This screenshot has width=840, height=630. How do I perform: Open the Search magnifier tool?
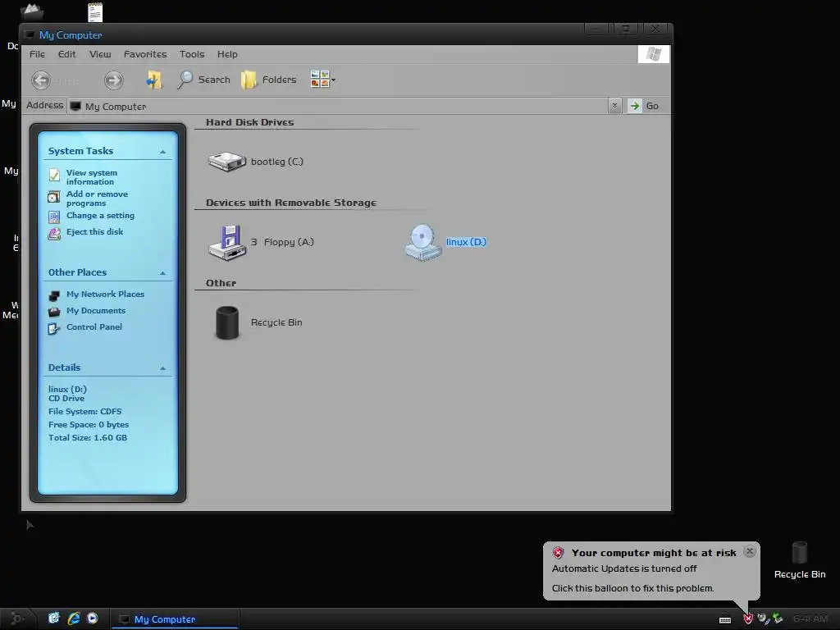tap(203, 80)
